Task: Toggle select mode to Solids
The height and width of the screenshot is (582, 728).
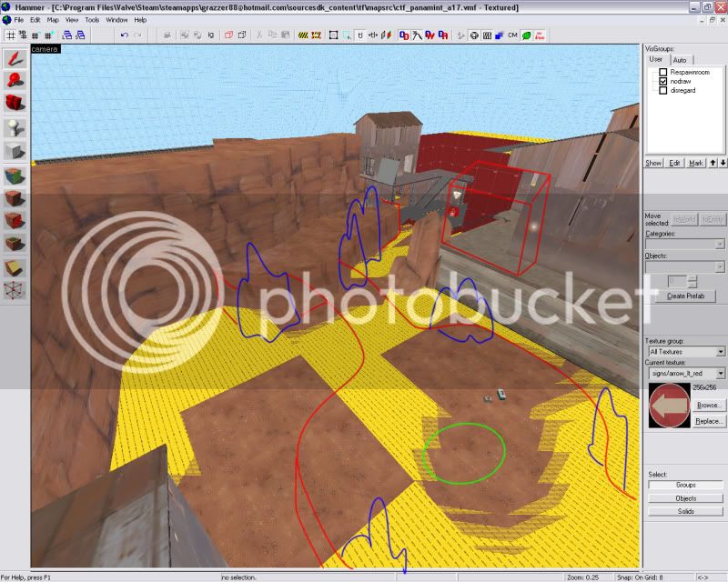Action: (685, 511)
